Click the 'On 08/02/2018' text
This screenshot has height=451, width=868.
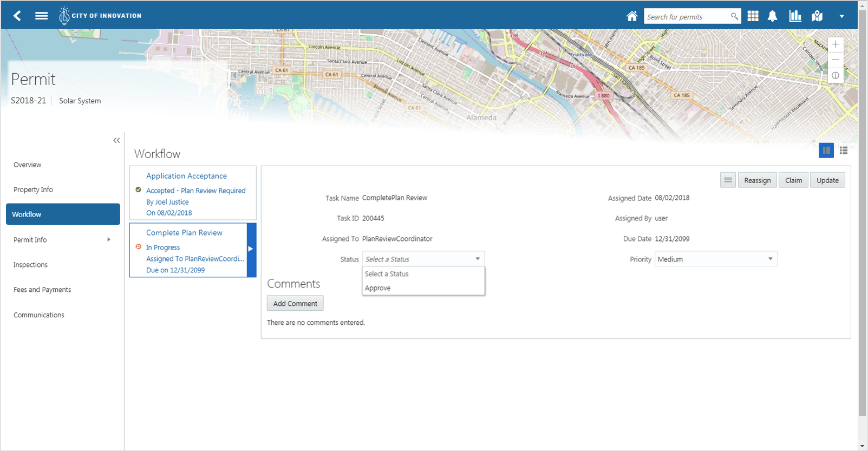(169, 213)
